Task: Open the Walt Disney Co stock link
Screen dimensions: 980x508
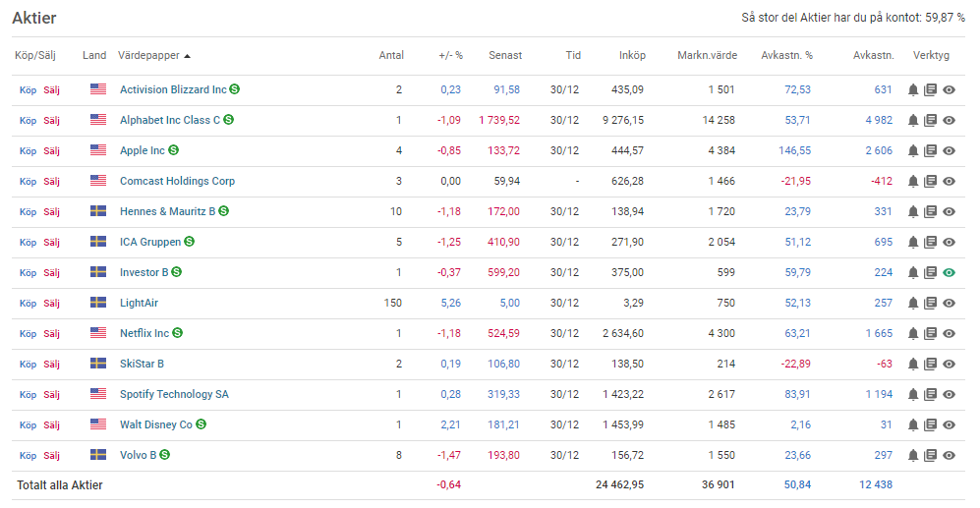Action: click(x=156, y=424)
